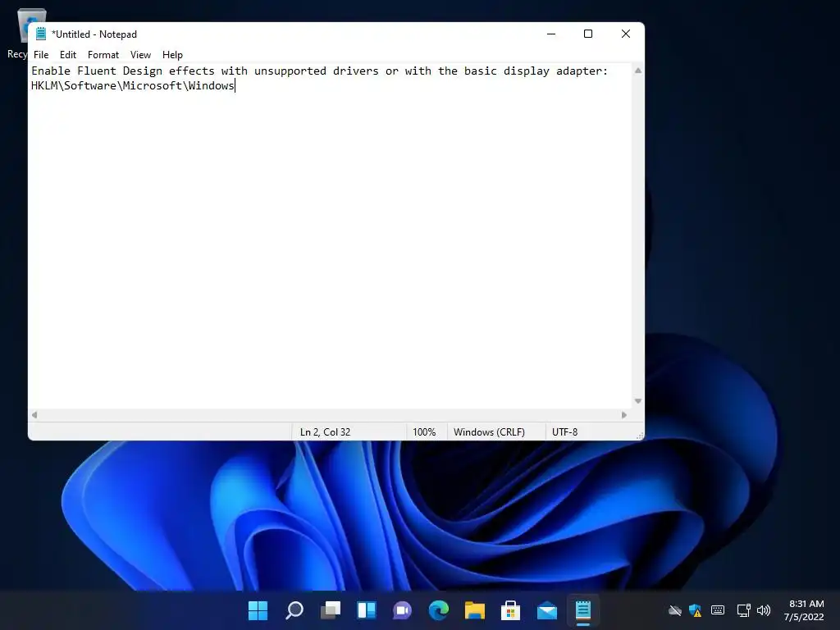Close the Notepad window

coord(626,34)
